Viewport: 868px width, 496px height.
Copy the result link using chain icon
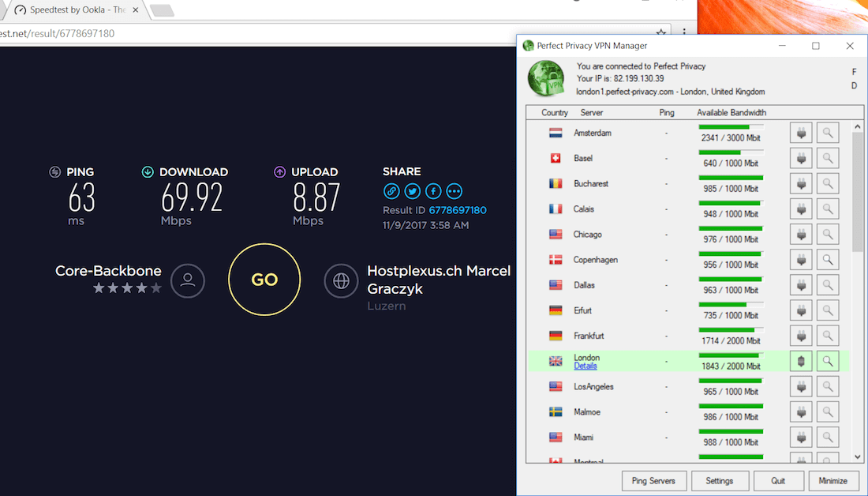pos(391,191)
